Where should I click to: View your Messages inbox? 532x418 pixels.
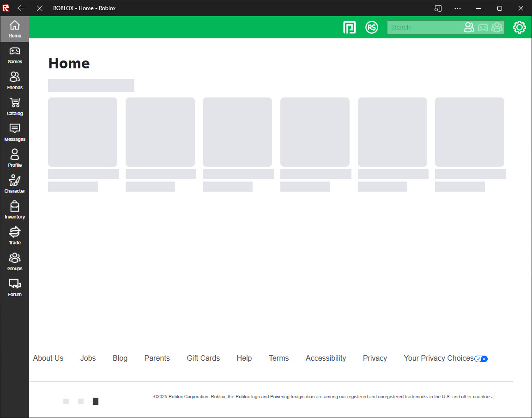pyautogui.click(x=14, y=132)
